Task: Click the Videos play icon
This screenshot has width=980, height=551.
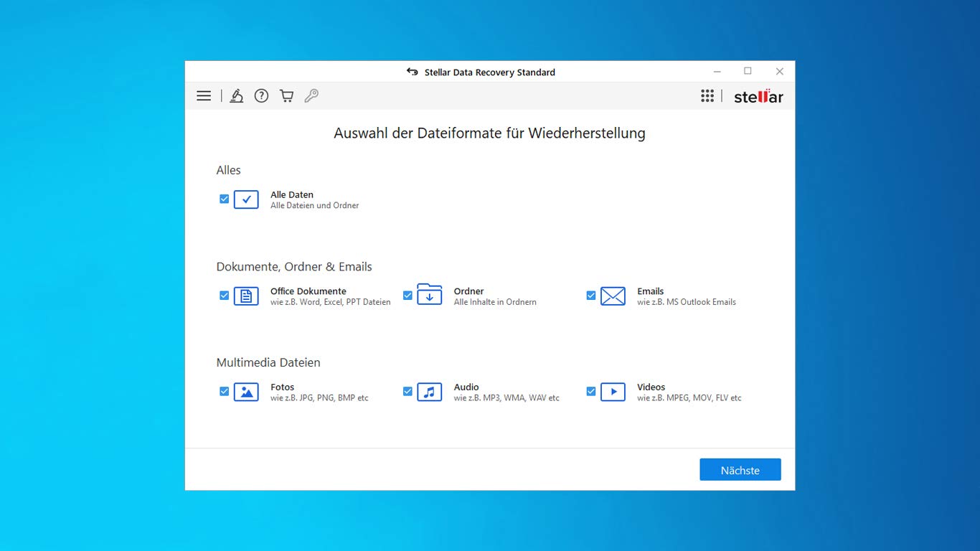Action: pyautogui.click(x=613, y=392)
